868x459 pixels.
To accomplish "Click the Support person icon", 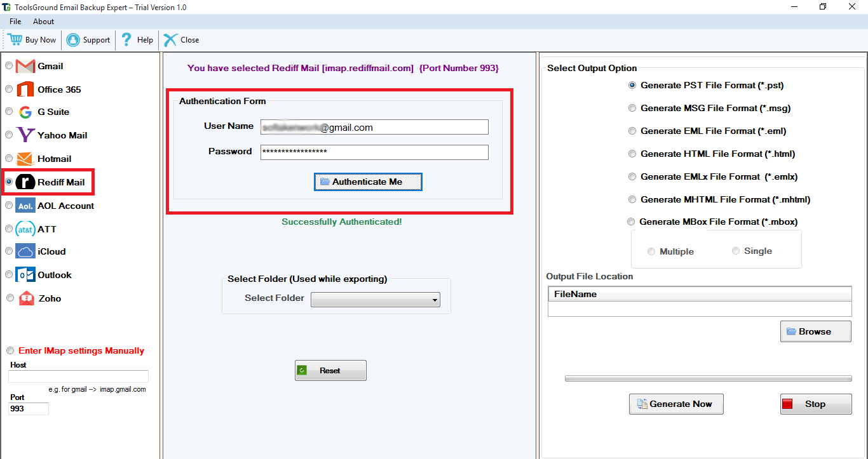I will click(73, 39).
